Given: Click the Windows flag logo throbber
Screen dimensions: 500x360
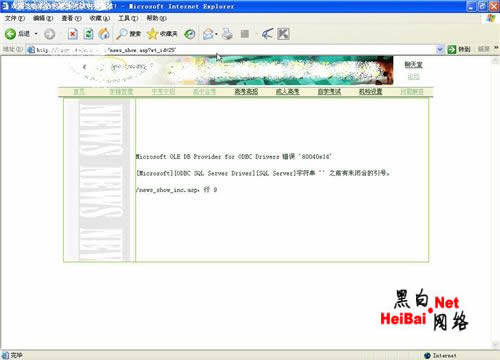Looking at the screenshot, I should coord(491,18).
